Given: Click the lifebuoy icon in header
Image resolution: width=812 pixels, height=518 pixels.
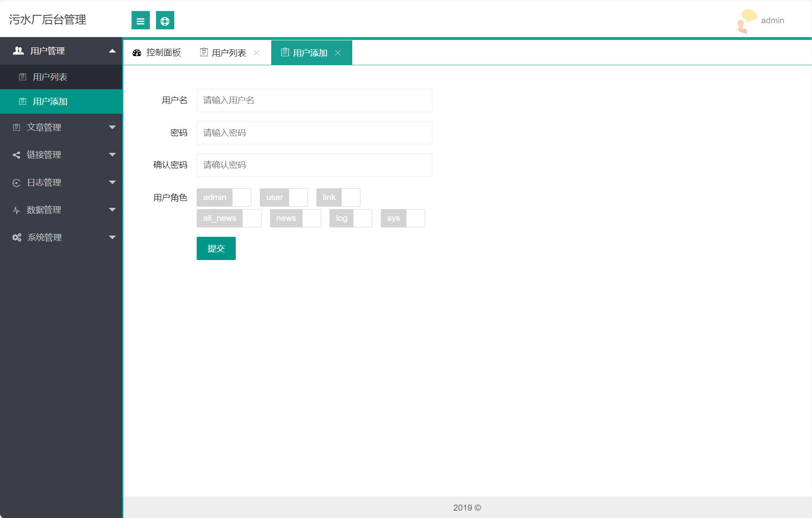Looking at the screenshot, I should click(165, 21).
